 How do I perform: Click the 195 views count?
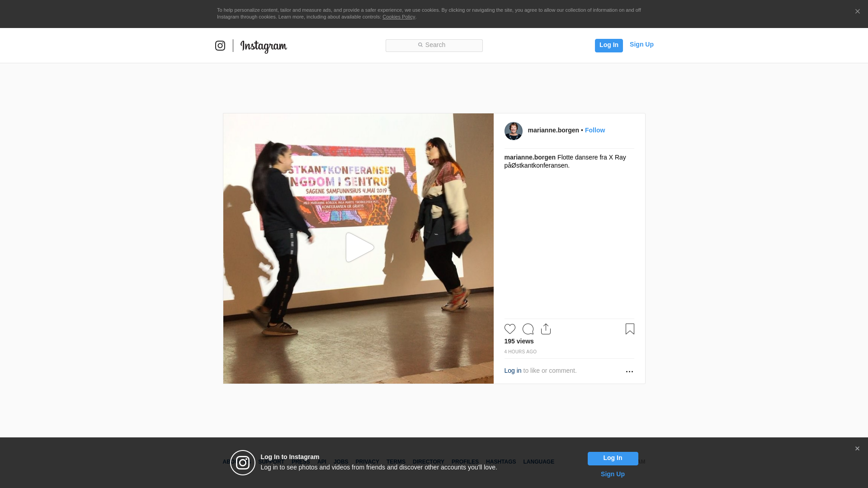click(519, 341)
